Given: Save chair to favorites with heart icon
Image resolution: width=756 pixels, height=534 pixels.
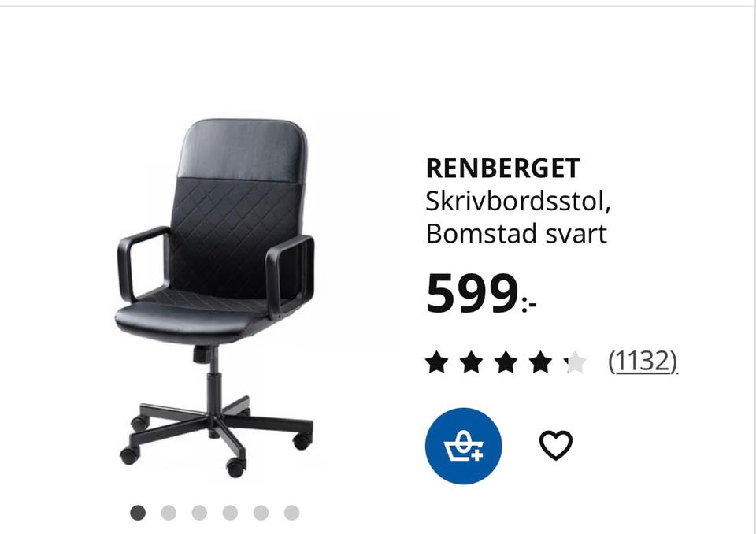Looking at the screenshot, I should coord(556,445).
